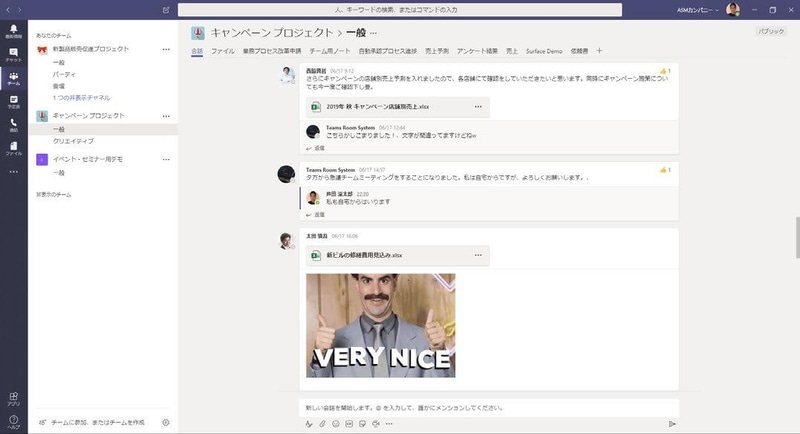Viewport: 800px width, 434px height.
Task: Open more options for イベント・セミナー用デモ team
Action: coord(166,160)
